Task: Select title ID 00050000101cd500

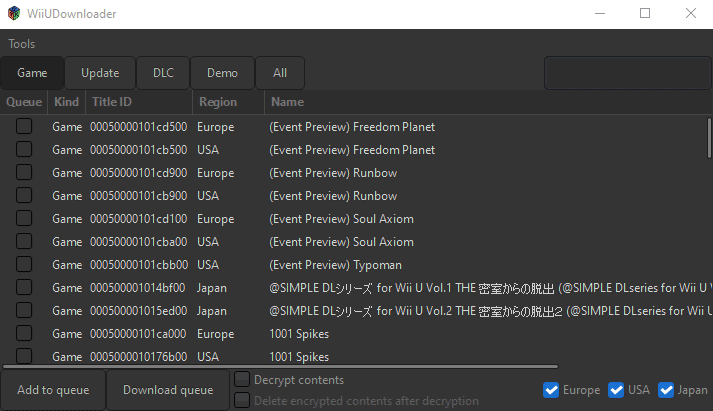Action: coord(139,127)
